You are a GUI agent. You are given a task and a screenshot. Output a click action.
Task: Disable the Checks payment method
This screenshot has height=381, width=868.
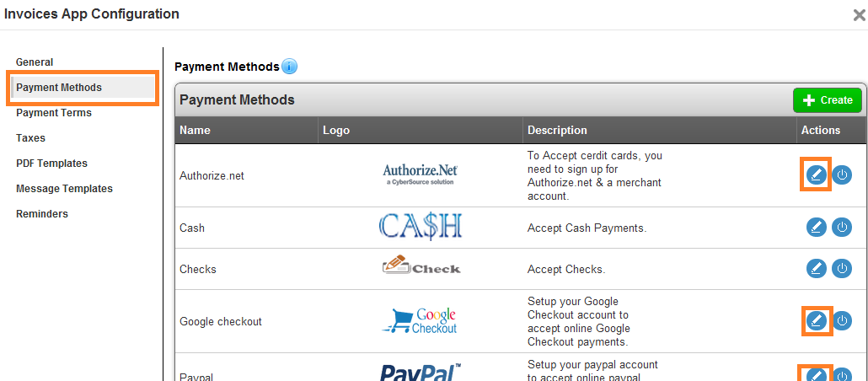[x=842, y=268]
